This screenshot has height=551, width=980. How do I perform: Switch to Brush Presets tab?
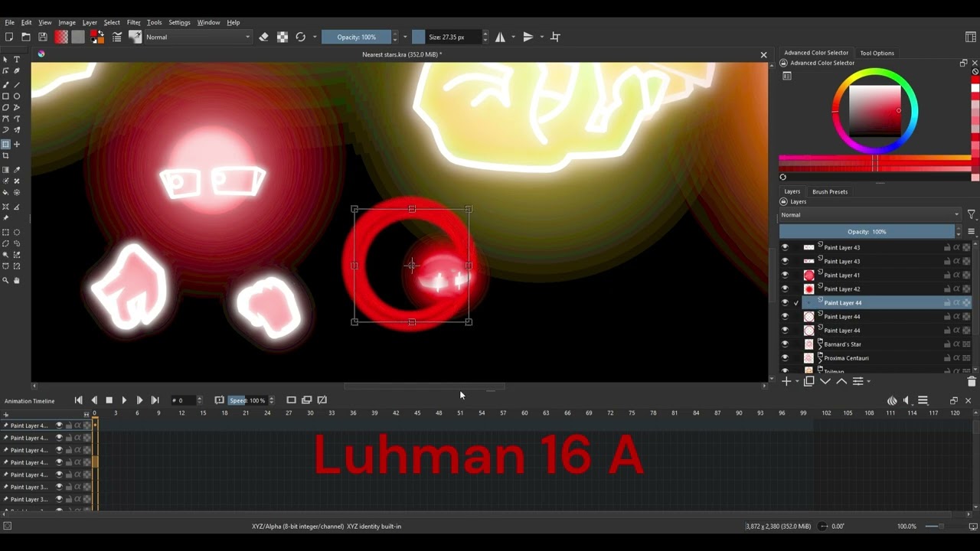point(830,191)
